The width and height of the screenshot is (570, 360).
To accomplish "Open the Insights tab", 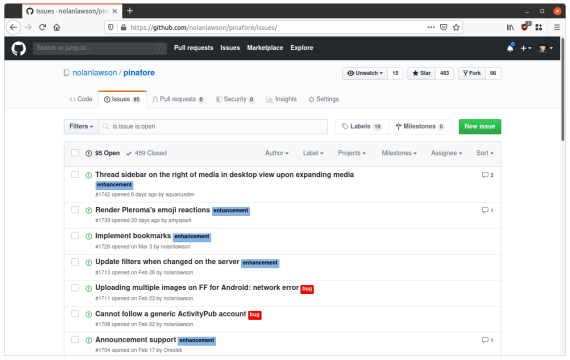I will click(281, 99).
